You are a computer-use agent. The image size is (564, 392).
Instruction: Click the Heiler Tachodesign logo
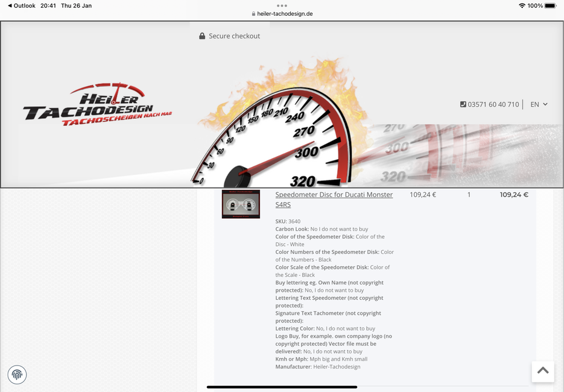[98, 104]
